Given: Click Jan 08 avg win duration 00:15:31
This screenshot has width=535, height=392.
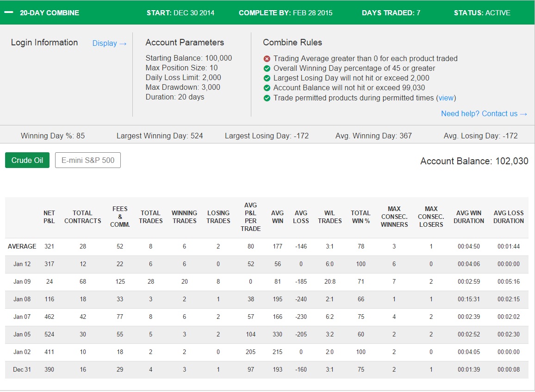Looking at the screenshot, I should [469, 299].
